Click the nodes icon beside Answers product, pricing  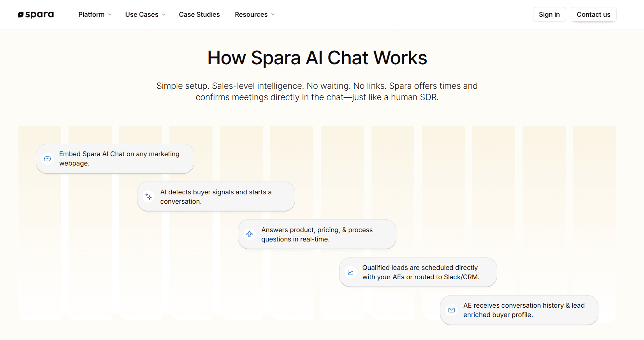click(x=250, y=234)
